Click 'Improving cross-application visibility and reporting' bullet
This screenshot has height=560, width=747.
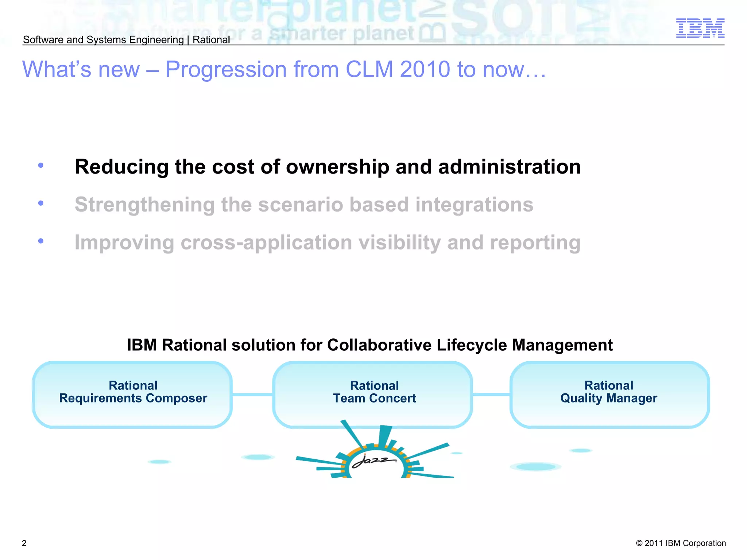[328, 243]
